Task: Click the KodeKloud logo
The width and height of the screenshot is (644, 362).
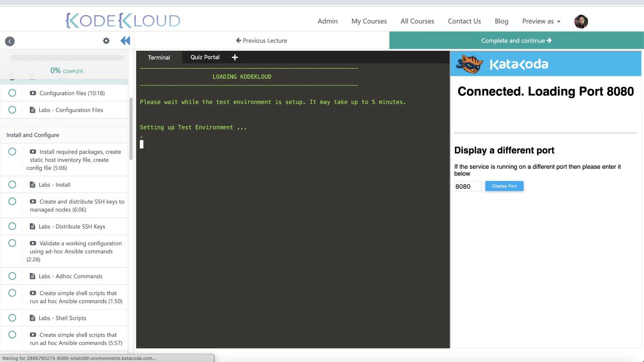Action: pos(123,21)
